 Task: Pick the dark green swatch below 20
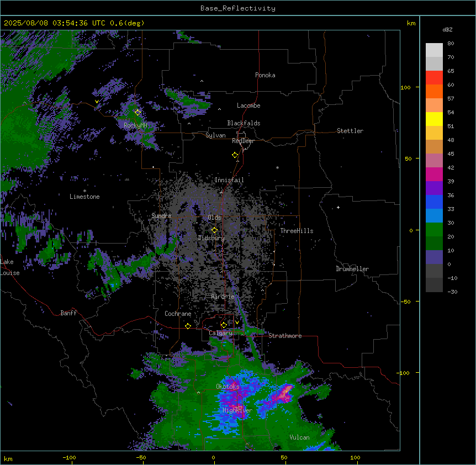click(x=434, y=243)
